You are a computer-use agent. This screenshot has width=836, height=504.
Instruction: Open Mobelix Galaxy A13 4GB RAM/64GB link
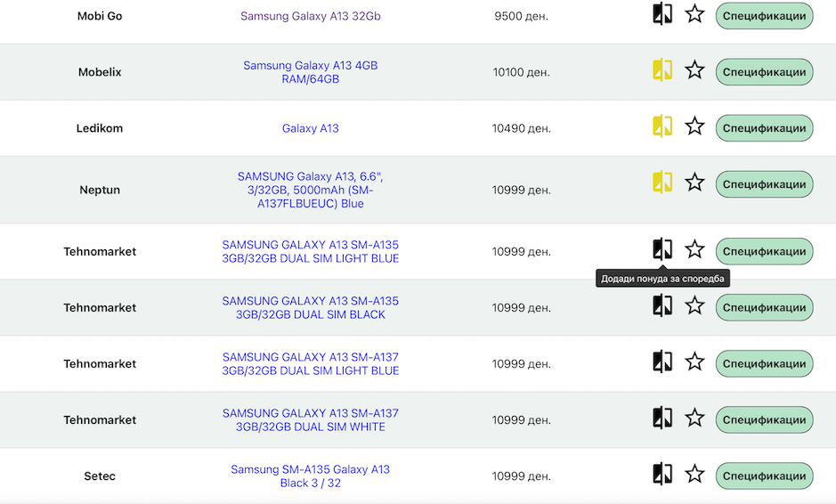pos(310,72)
